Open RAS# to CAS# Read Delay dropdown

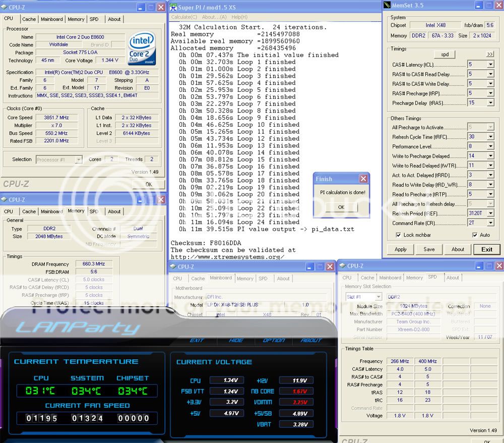click(490, 74)
